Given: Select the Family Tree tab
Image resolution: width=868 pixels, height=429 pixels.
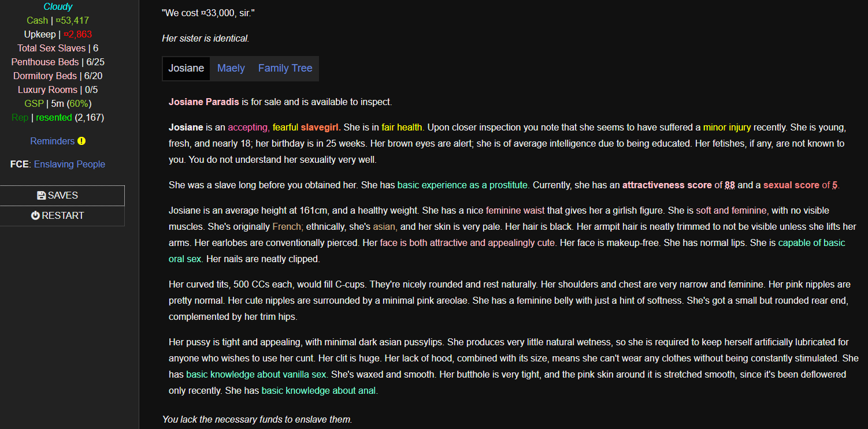Looking at the screenshot, I should pos(285,68).
